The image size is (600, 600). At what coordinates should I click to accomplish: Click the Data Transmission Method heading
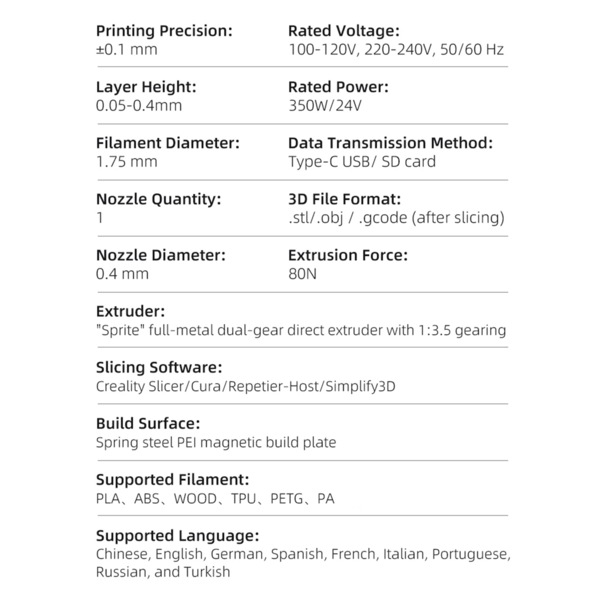(x=390, y=143)
